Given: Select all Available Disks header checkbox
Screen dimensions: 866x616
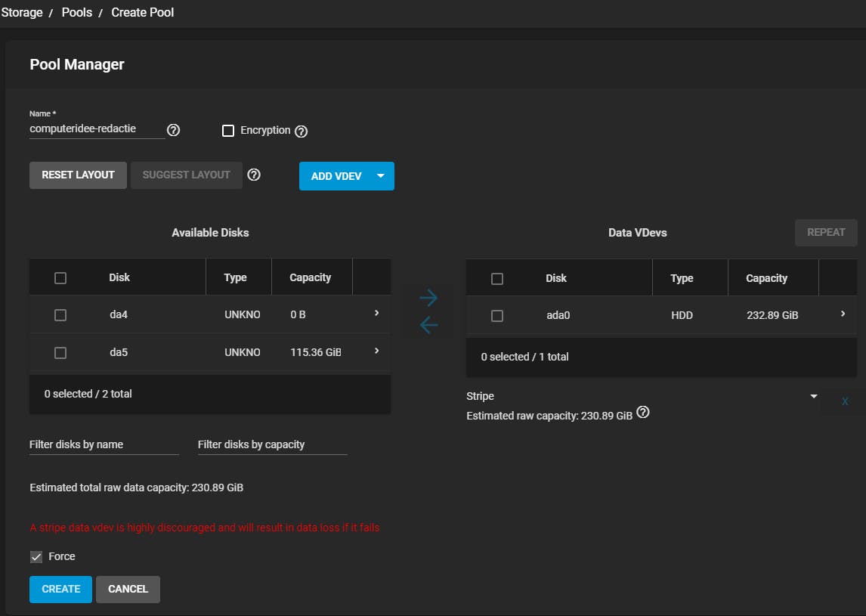Looking at the screenshot, I should 60,278.
